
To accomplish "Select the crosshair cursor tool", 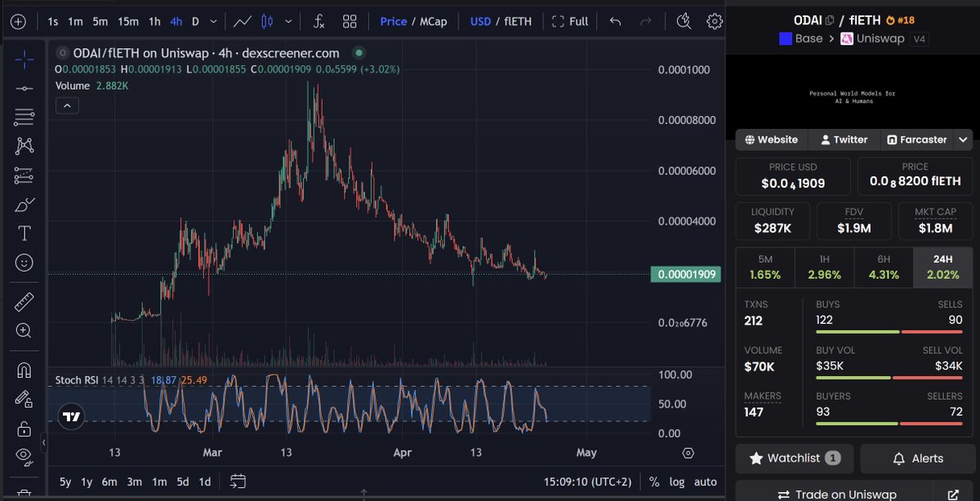I will [x=24, y=60].
